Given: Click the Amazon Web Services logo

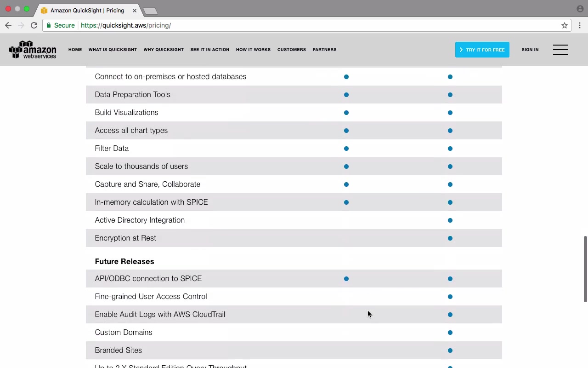Looking at the screenshot, I should [33, 50].
